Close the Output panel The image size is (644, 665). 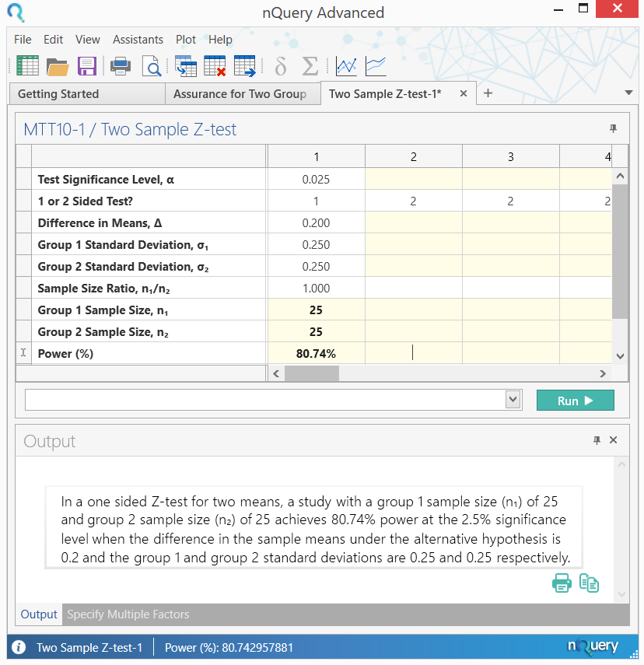coord(613,440)
